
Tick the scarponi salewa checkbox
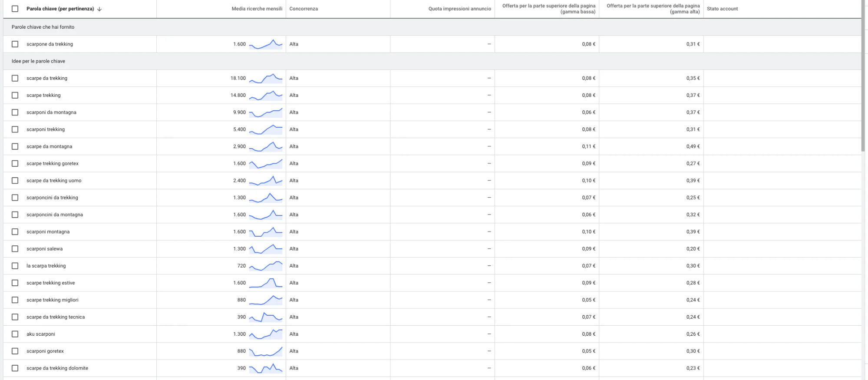point(15,248)
